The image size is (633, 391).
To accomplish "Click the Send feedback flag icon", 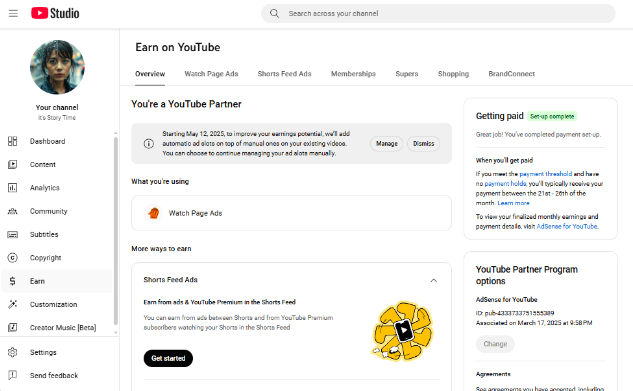I will [13, 375].
